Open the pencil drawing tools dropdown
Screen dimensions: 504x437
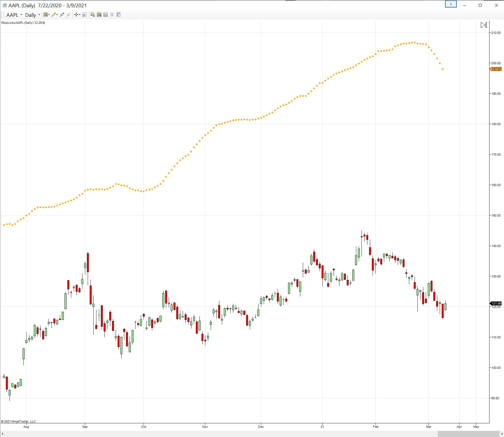click(54, 15)
